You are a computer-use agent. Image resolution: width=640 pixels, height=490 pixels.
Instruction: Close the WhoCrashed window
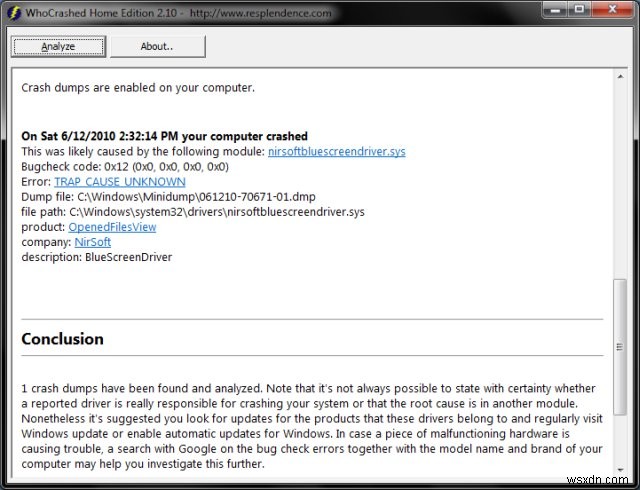(612, 9)
